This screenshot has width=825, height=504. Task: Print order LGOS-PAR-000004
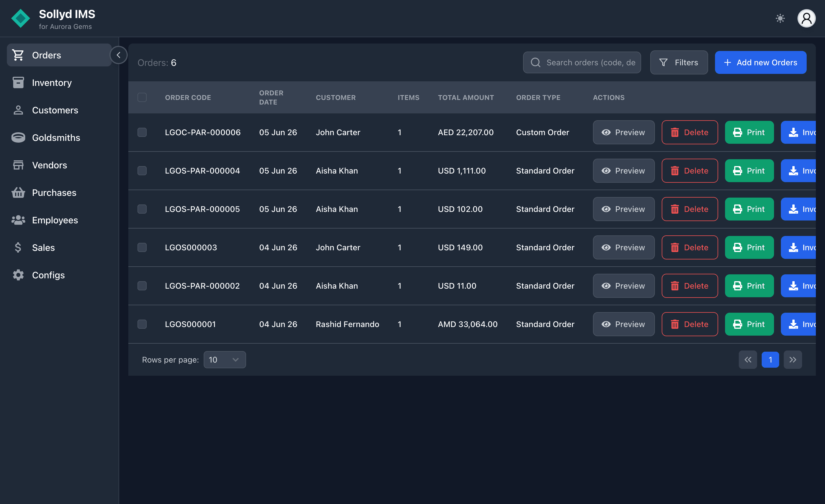[749, 171]
